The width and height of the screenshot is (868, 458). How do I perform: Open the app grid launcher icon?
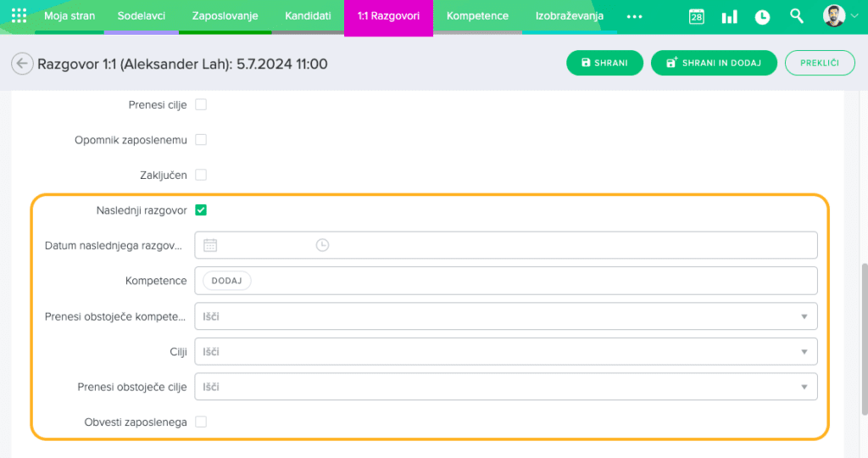tap(19, 16)
